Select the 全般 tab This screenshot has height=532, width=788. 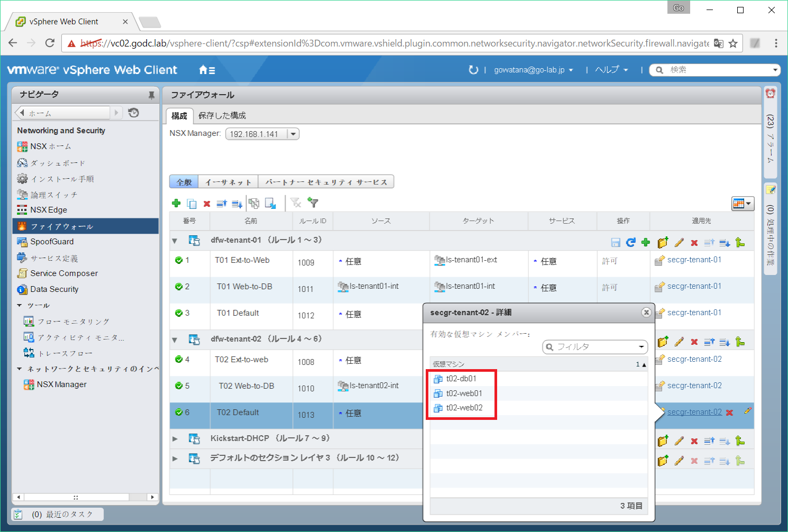(184, 182)
